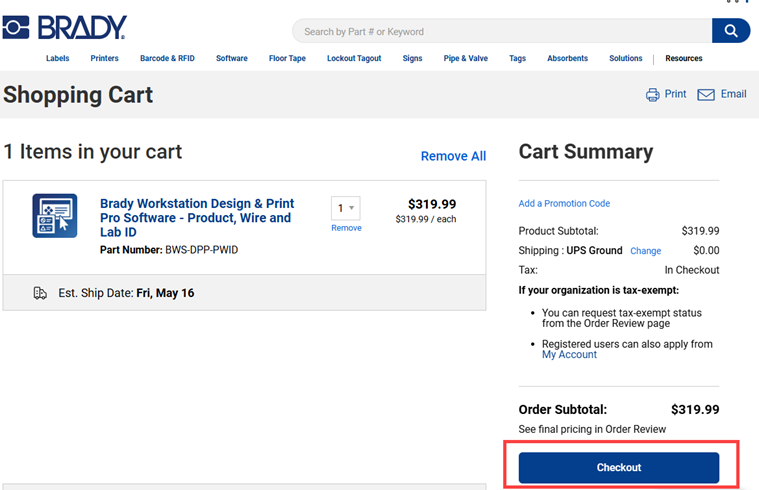759x490 pixels.
Task: Open the My Account link
Action: [569, 355]
